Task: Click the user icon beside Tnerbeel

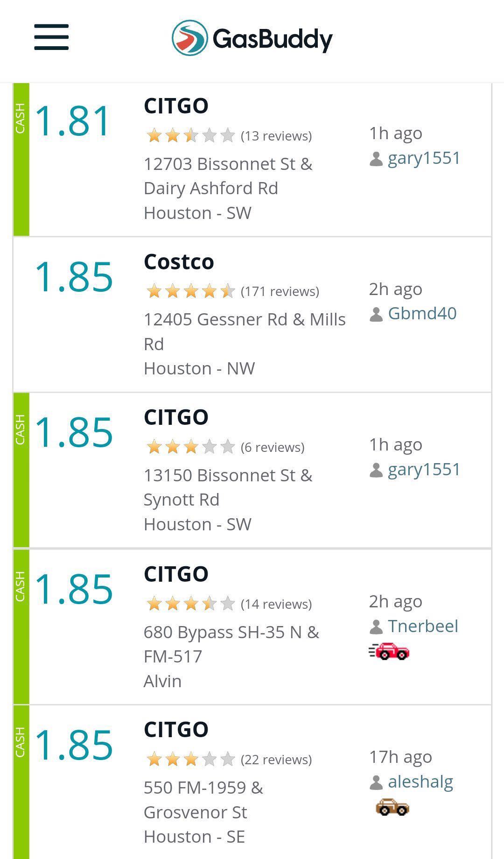Action: pyautogui.click(x=376, y=627)
